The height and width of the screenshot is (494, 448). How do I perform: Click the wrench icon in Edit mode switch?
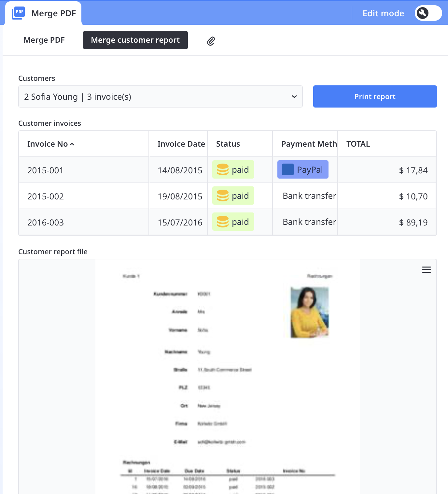coord(422,13)
